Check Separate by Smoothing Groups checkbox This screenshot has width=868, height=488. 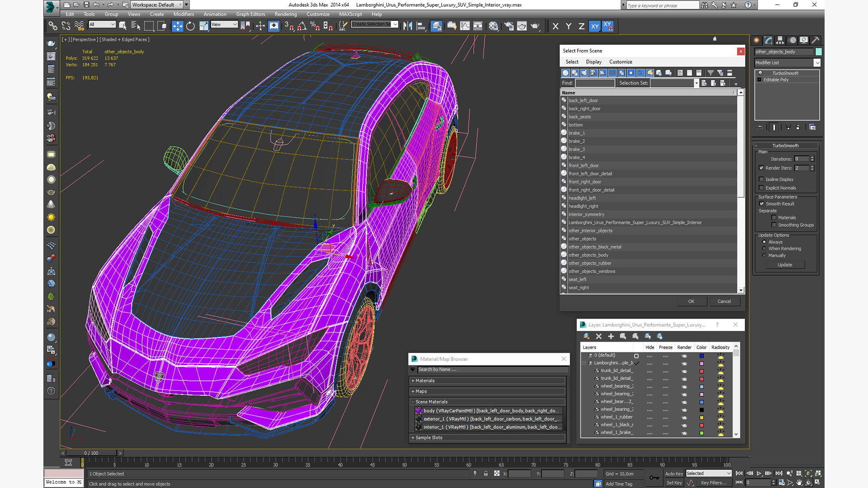774,225
